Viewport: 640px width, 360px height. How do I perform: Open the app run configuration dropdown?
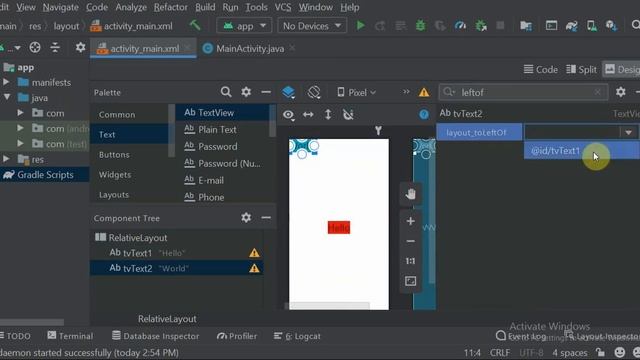[244, 26]
